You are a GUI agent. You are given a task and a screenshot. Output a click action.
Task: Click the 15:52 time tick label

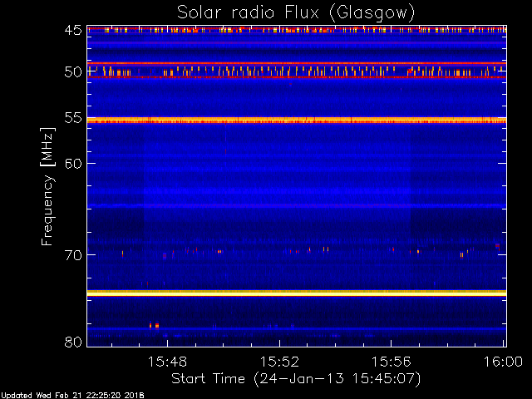point(279,362)
